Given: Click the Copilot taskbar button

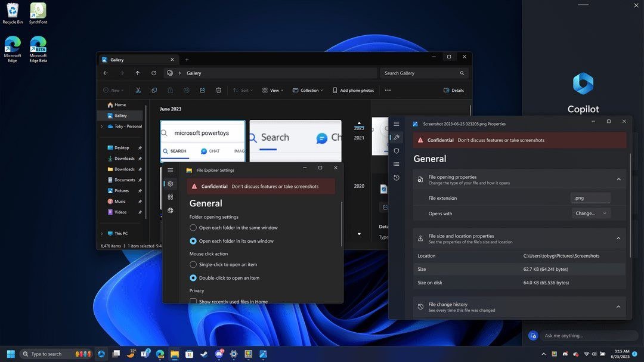Looking at the screenshot, I should tap(101, 354).
